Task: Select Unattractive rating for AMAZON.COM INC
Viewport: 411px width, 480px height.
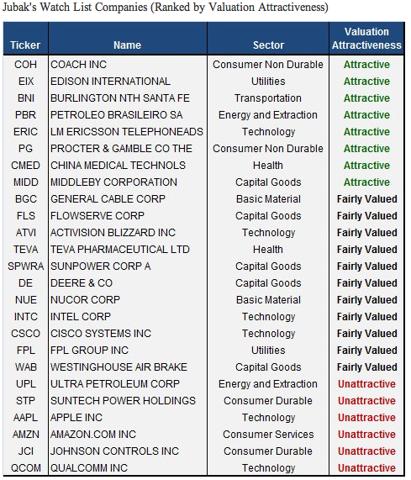Action: tap(366, 434)
